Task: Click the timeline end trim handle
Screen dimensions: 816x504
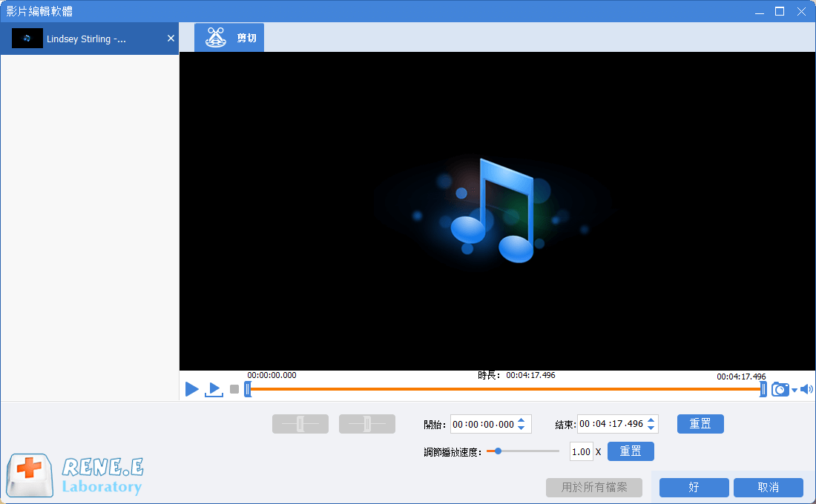Action: [763, 389]
